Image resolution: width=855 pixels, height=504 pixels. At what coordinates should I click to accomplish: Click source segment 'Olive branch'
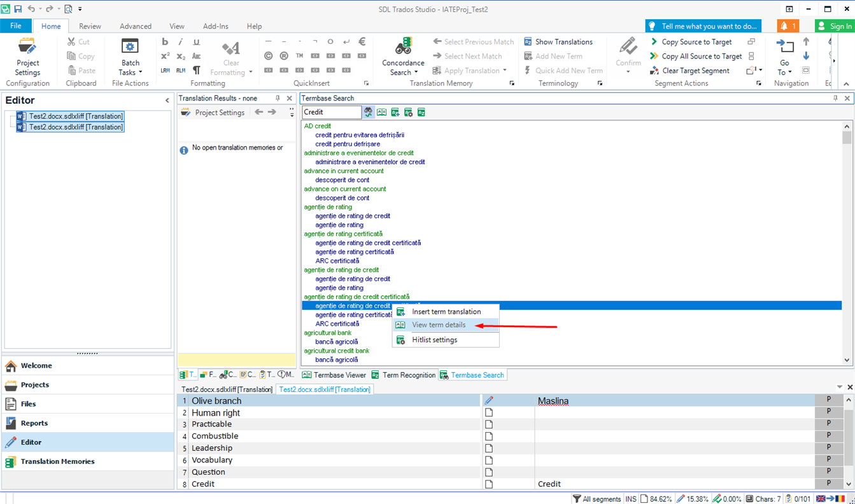click(x=336, y=401)
